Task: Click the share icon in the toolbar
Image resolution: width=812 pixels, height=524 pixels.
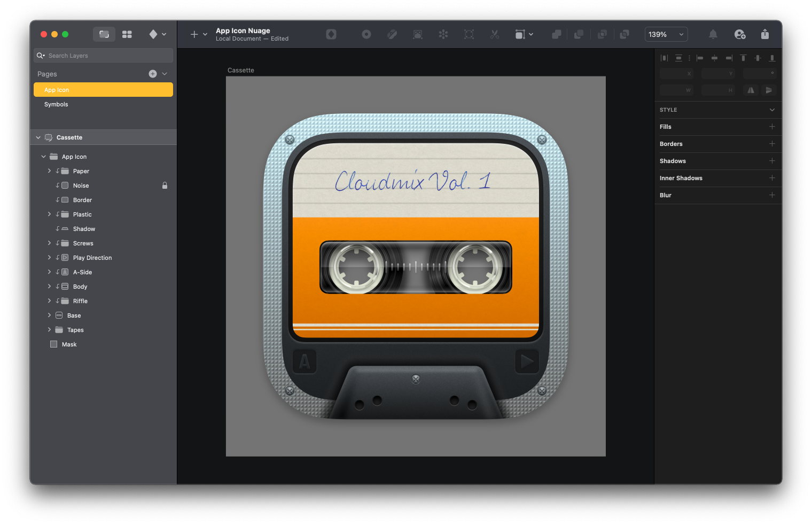Action: click(764, 34)
